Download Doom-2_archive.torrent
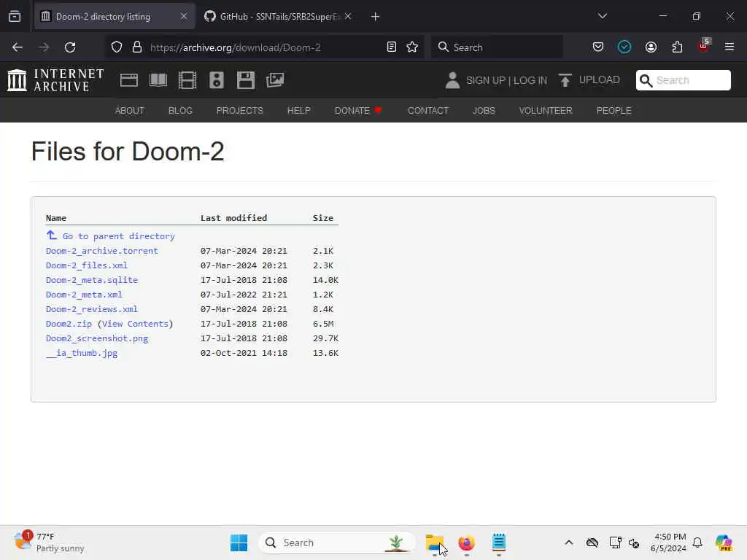Viewport: 747px width, 560px height. 102,251
